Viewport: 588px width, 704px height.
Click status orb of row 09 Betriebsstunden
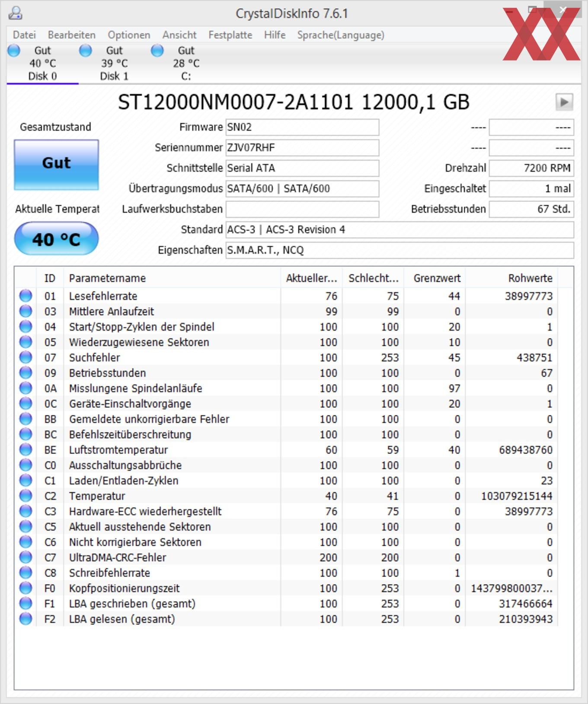click(26, 373)
